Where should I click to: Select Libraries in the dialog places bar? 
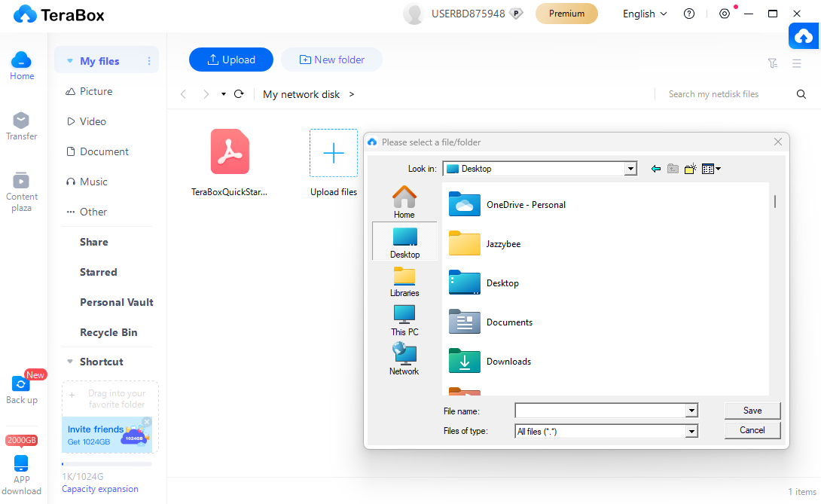[404, 281]
